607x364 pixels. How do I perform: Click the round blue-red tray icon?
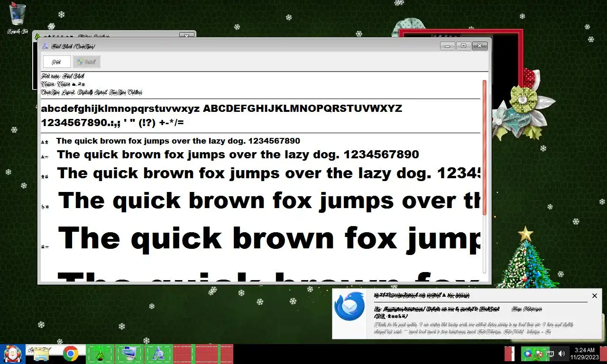528,354
